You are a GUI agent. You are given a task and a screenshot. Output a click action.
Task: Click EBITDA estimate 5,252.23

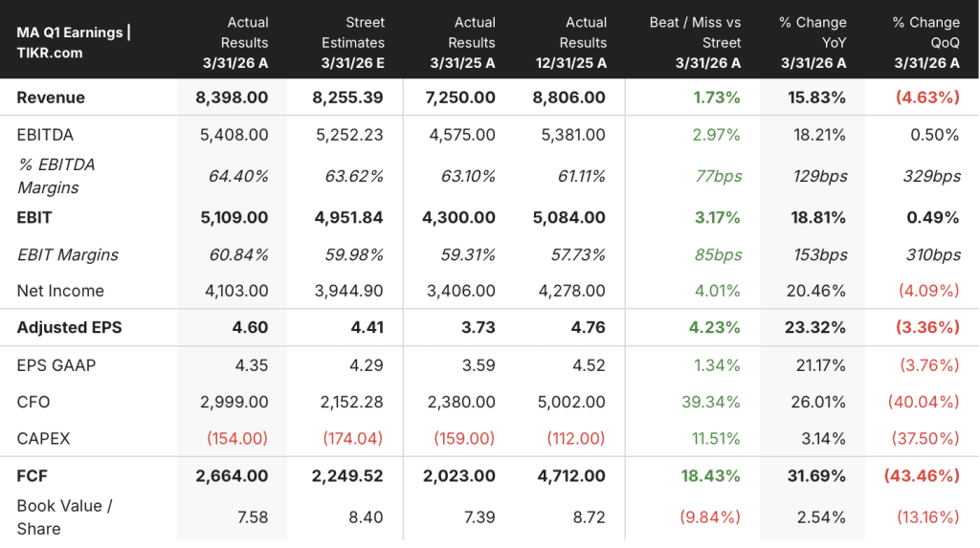[349, 135]
